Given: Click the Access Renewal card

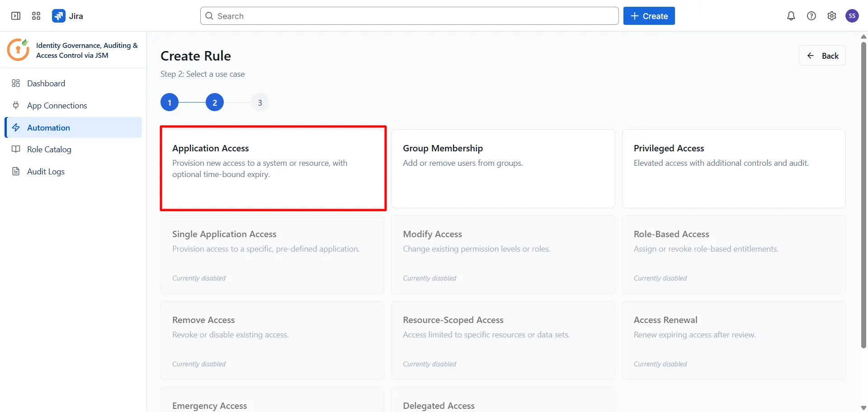Looking at the screenshot, I should click(734, 340).
